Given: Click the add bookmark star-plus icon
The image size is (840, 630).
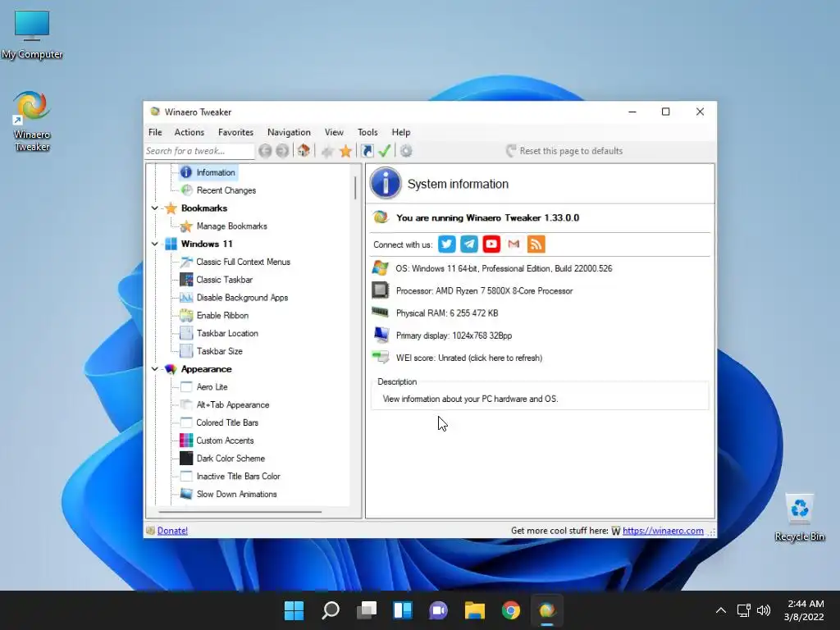Looking at the screenshot, I should tap(327, 152).
